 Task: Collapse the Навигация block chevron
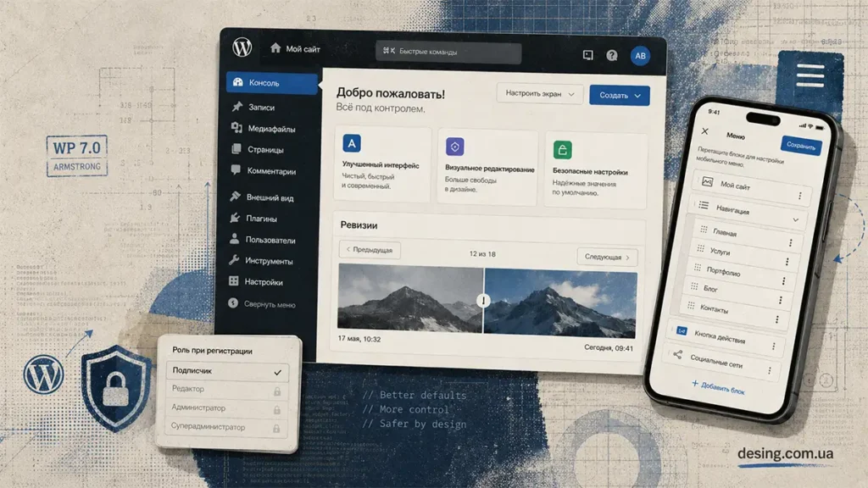pyautogui.click(x=795, y=219)
